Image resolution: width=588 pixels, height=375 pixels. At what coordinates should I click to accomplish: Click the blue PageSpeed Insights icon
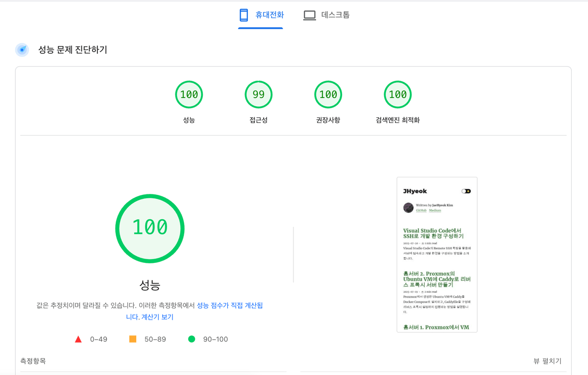[x=22, y=49]
